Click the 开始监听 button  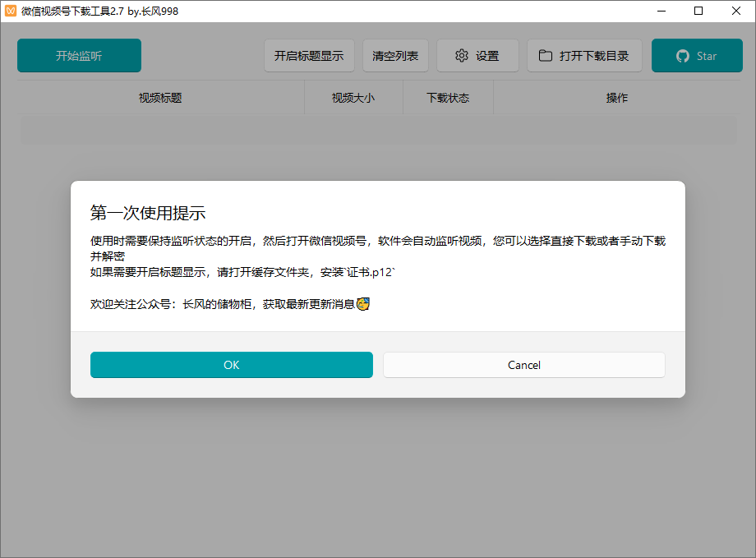coord(79,55)
